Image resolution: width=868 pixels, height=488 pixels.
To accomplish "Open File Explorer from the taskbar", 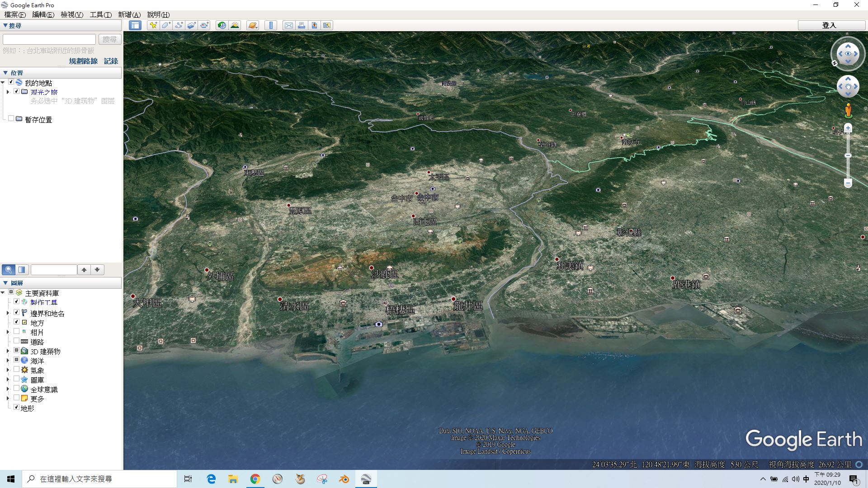I will coord(233,479).
